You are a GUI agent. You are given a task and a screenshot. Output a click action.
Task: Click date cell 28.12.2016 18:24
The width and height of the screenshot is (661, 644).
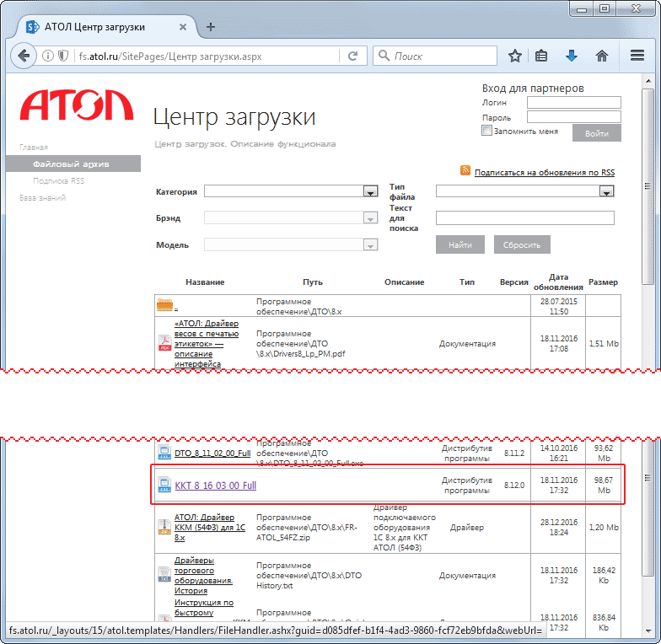point(558,528)
